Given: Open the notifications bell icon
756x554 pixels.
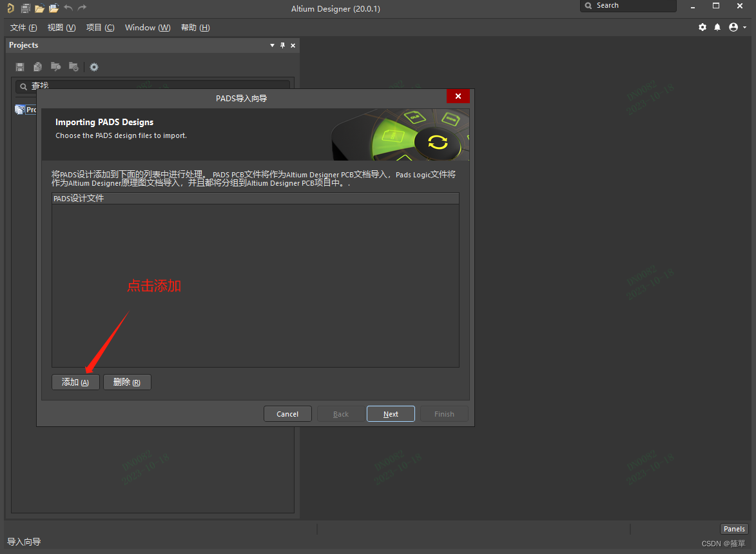Looking at the screenshot, I should (717, 27).
